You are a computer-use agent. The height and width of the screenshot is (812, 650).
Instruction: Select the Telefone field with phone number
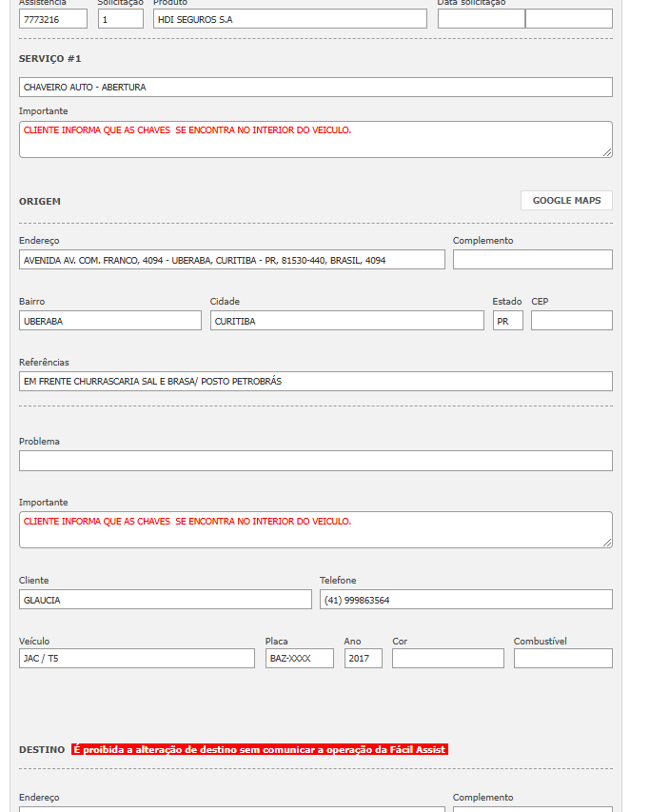pos(465,600)
